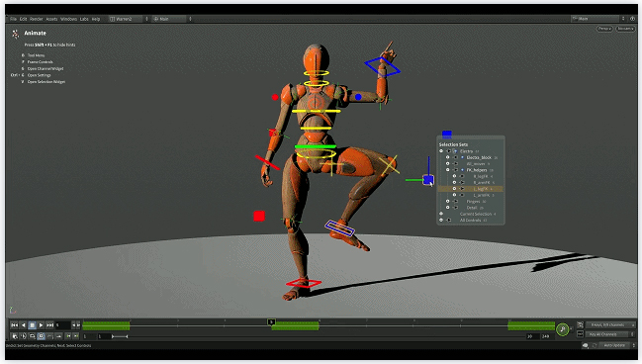642x364 pixels.
Task: Toggle the highlighted frame range icon
Action: pos(41,336)
